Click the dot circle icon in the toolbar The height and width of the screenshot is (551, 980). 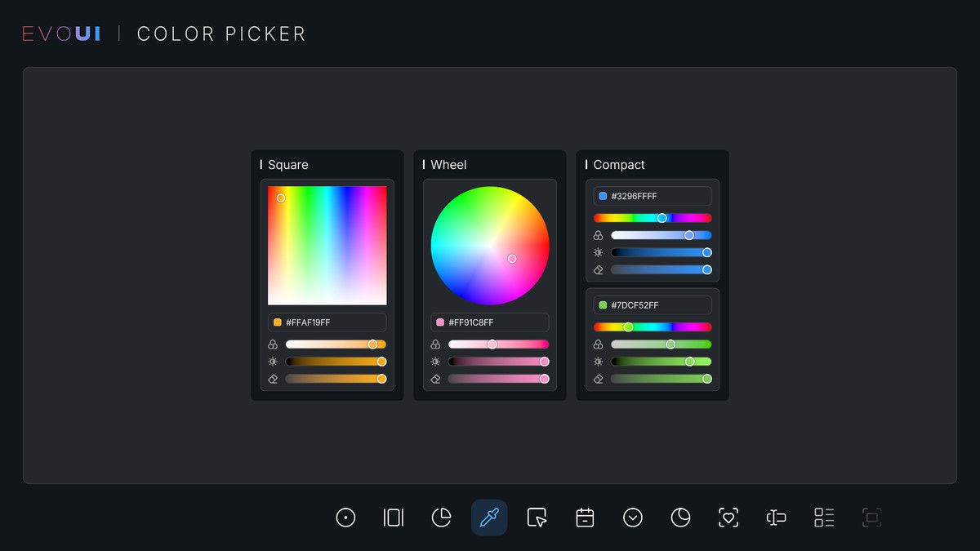point(345,518)
